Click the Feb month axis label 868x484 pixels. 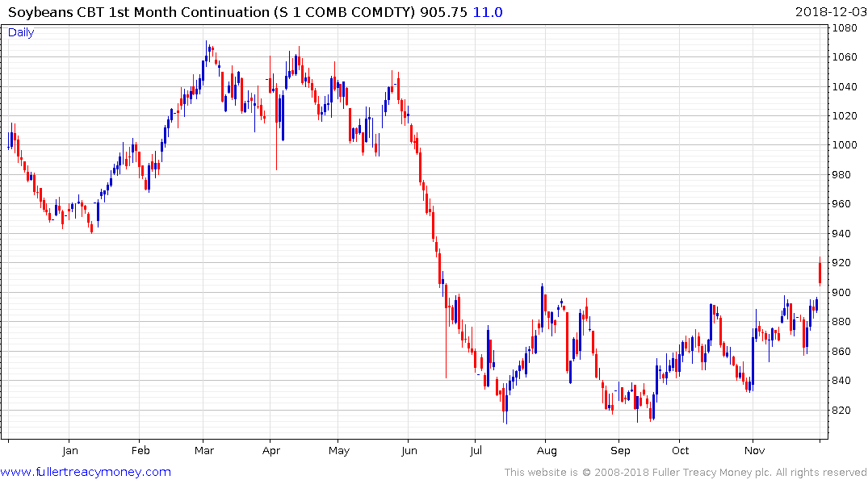[x=140, y=451]
